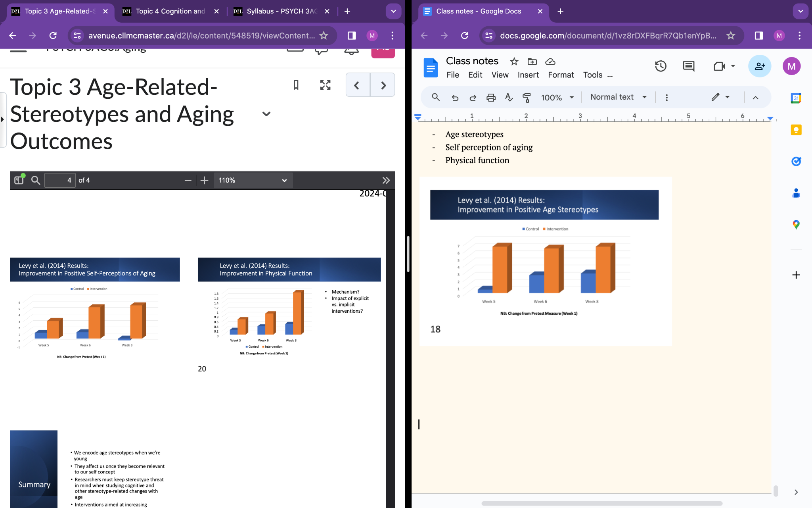Click the paint format roller icon

tap(527, 98)
